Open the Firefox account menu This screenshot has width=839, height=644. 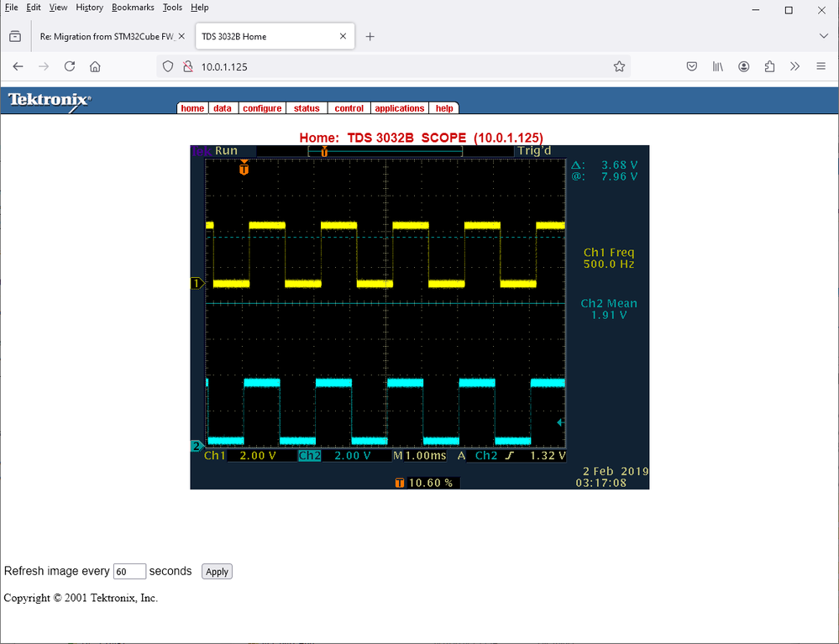coord(744,66)
